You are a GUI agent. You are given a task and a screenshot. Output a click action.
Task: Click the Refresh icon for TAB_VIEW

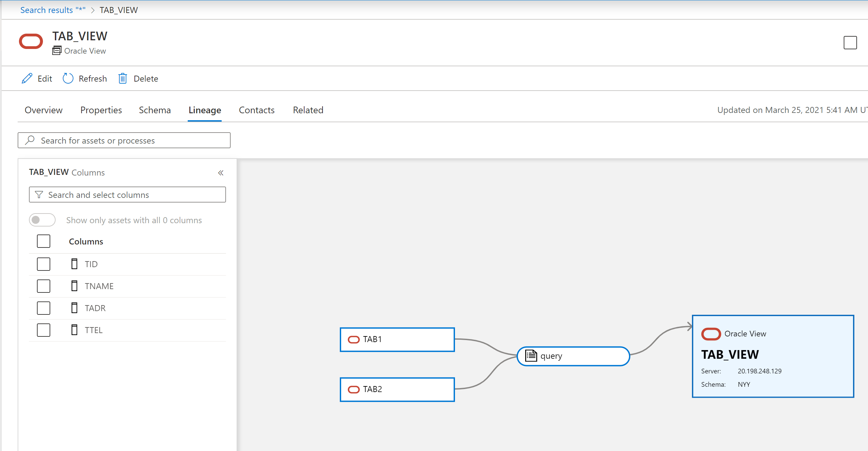coord(68,79)
